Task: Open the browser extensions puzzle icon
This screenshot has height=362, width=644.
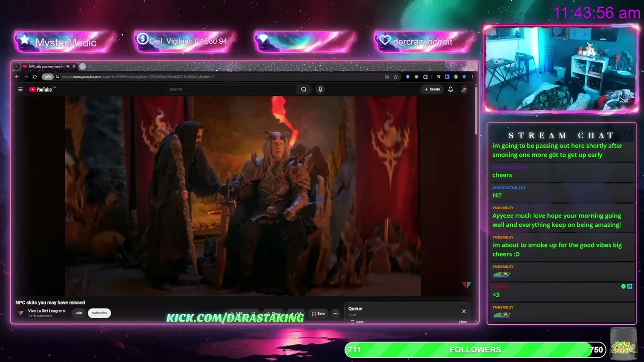Action: click(x=425, y=77)
